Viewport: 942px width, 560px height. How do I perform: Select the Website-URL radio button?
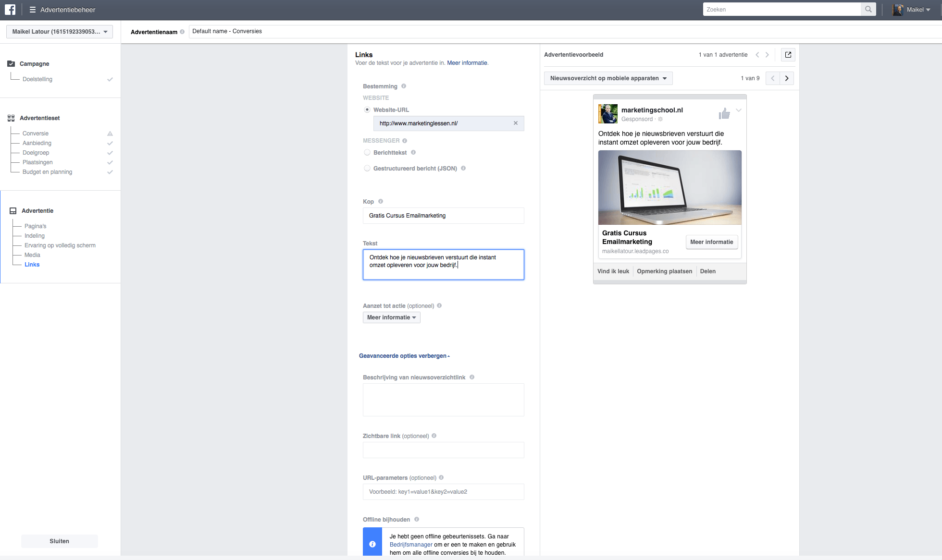click(367, 110)
